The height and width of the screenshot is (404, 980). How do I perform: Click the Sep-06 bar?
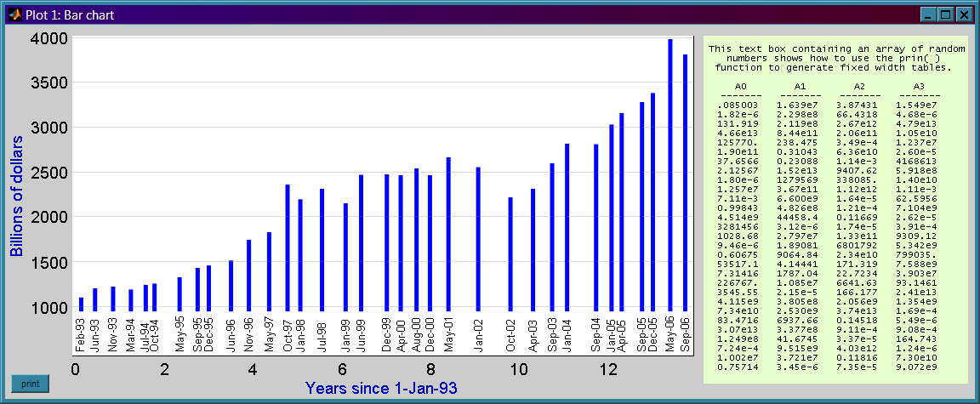click(x=685, y=182)
